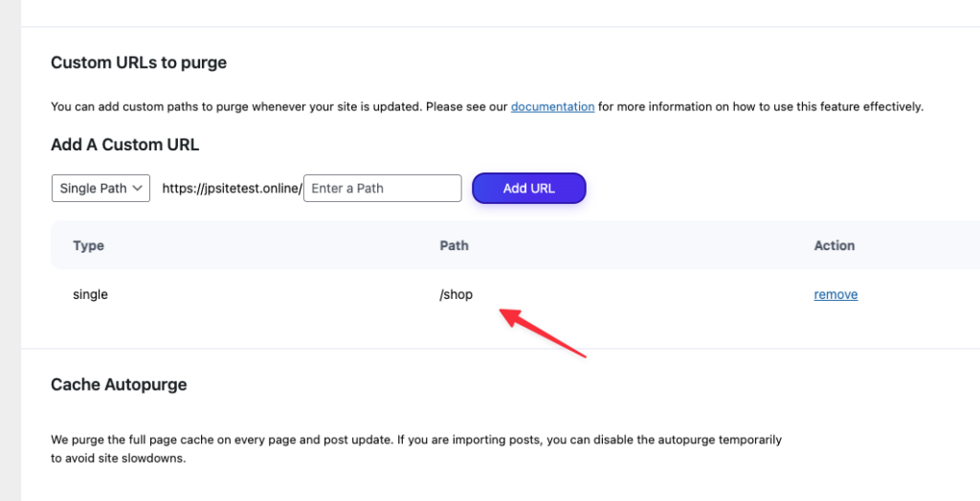Image resolution: width=980 pixels, height=501 pixels.
Task: Click the Enter a Path input field
Action: 383,188
